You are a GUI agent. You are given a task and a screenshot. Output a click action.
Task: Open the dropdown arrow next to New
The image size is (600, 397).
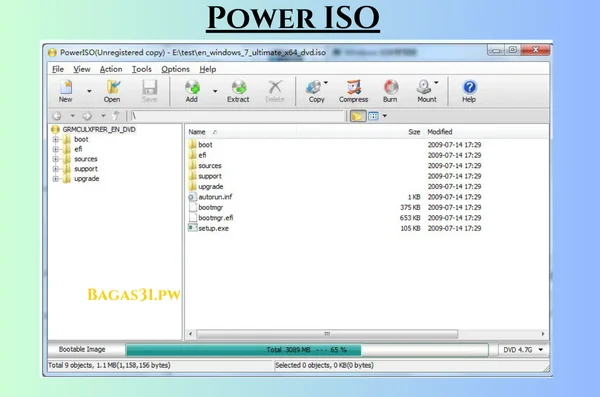(x=89, y=91)
